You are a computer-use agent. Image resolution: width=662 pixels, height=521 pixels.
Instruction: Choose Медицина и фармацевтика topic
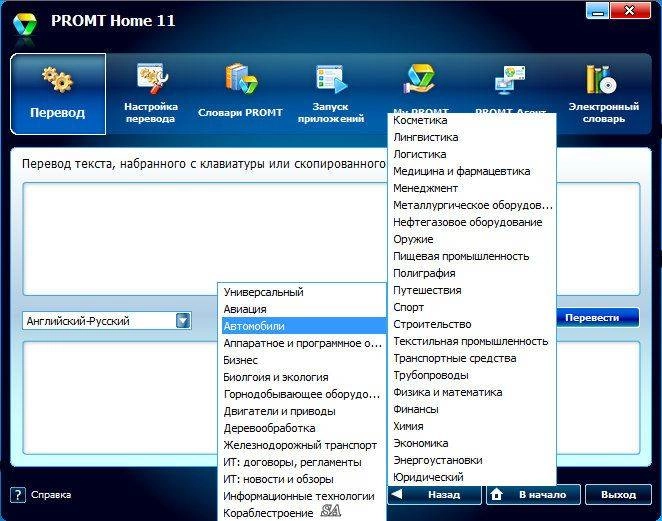(472, 171)
